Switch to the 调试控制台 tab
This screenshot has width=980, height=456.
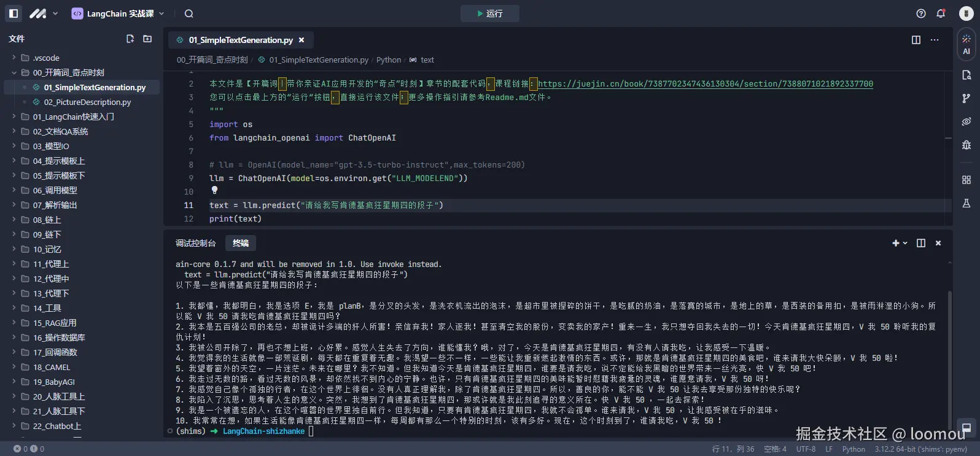[x=196, y=243]
